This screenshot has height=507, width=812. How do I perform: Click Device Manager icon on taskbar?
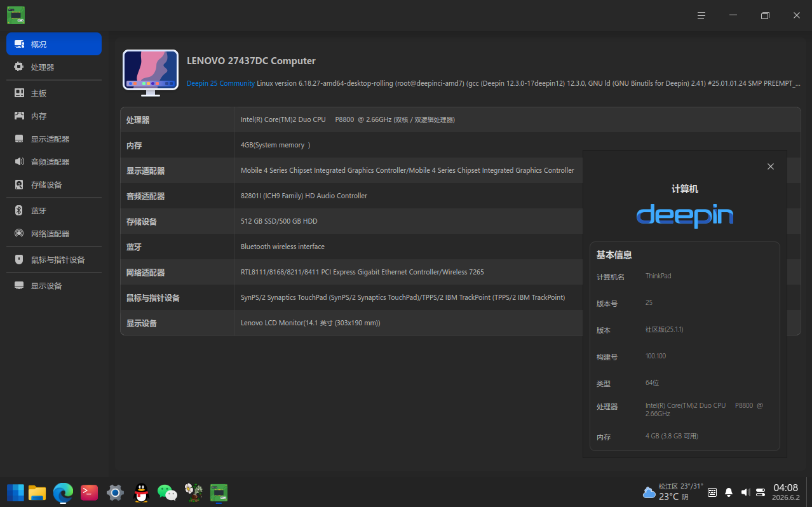(x=219, y=492)
